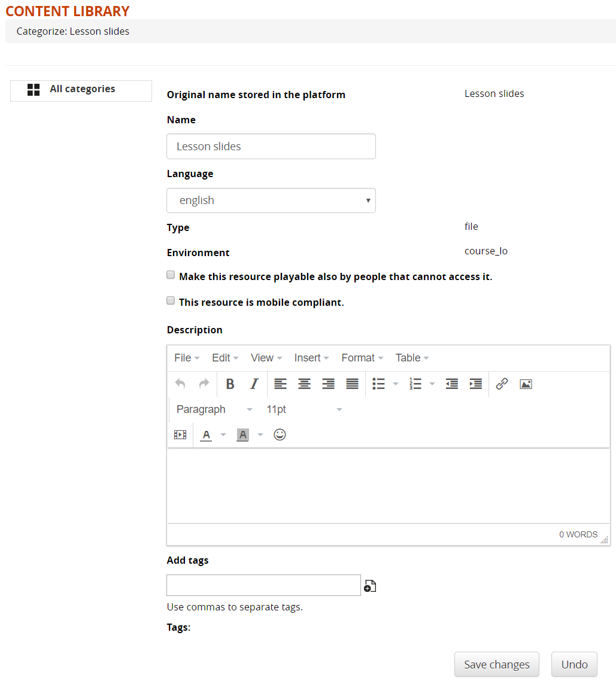Click the add tag icon
This screenshot has height=687, width=616.
tap(370, 586)
